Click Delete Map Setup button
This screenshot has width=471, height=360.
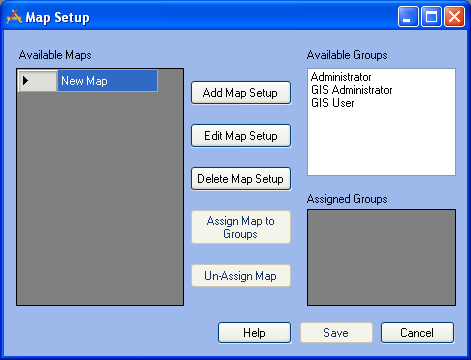241,179
